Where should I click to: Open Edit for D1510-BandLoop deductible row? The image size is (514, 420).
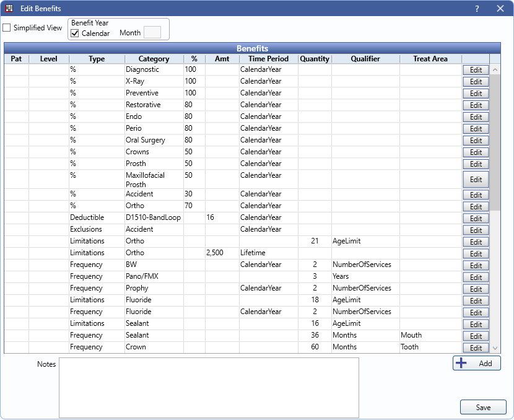(x=476, y=218)
